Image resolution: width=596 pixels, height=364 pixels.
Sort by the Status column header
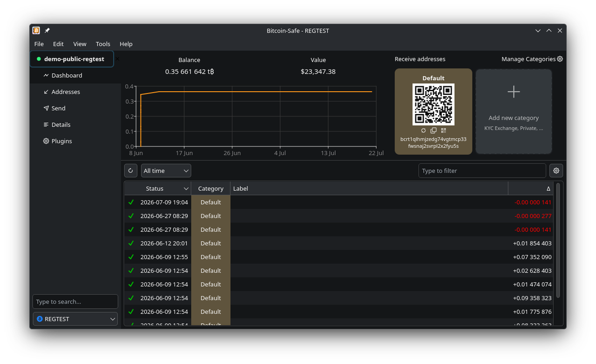[x=158, y=189]
